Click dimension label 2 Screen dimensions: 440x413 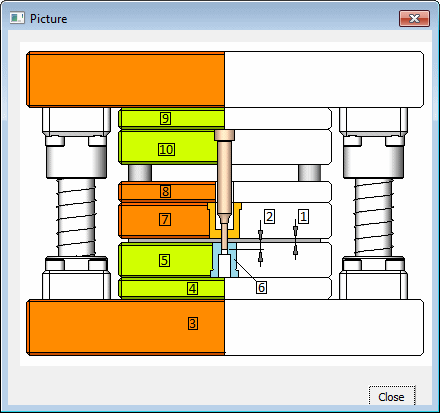tap(270, 216)
